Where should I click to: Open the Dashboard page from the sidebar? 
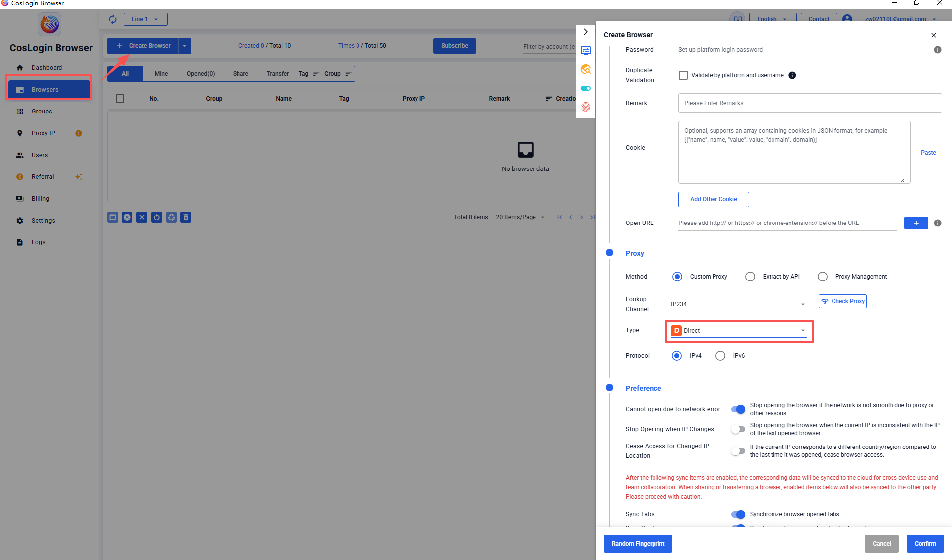point(47,68)
